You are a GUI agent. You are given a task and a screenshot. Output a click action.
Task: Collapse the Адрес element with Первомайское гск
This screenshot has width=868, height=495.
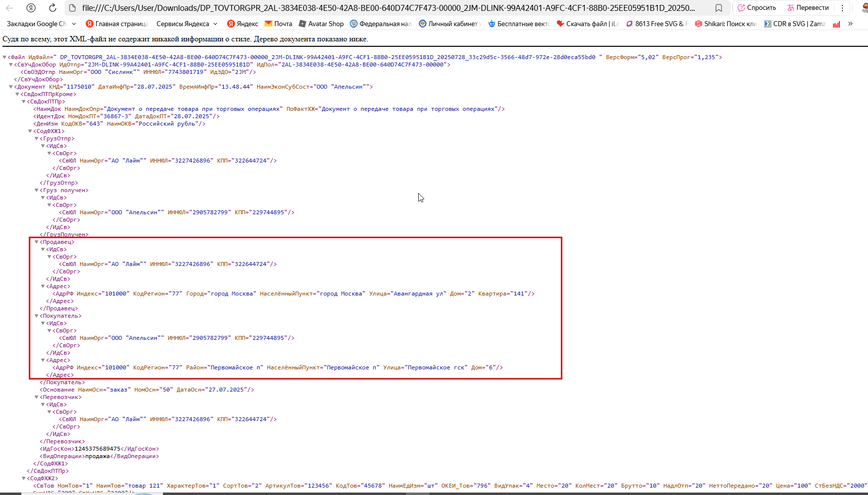43,360
